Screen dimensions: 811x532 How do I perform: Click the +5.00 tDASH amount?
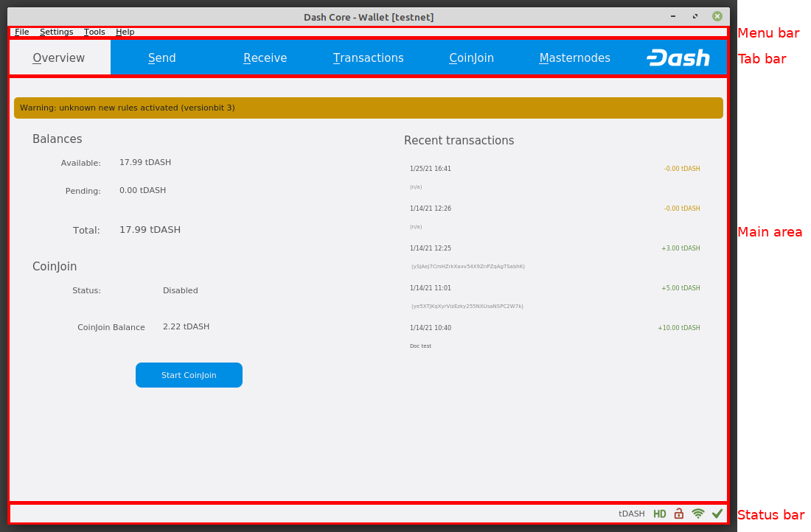pos(681,288)
